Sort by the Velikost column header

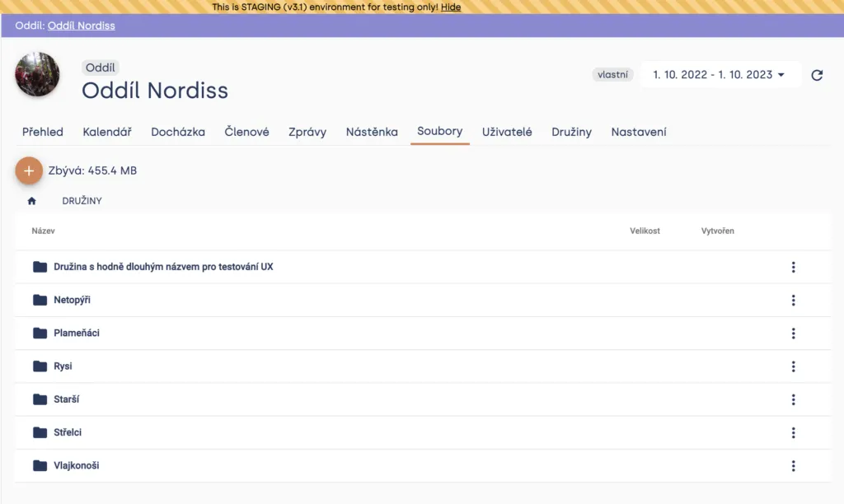[x=645, y=231]
